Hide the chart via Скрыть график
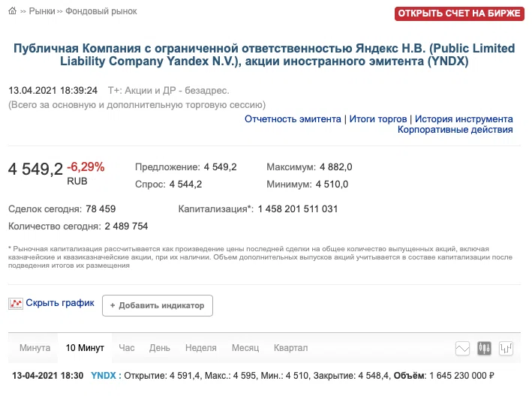Screen dimensions: 532x396 (60, 303)
